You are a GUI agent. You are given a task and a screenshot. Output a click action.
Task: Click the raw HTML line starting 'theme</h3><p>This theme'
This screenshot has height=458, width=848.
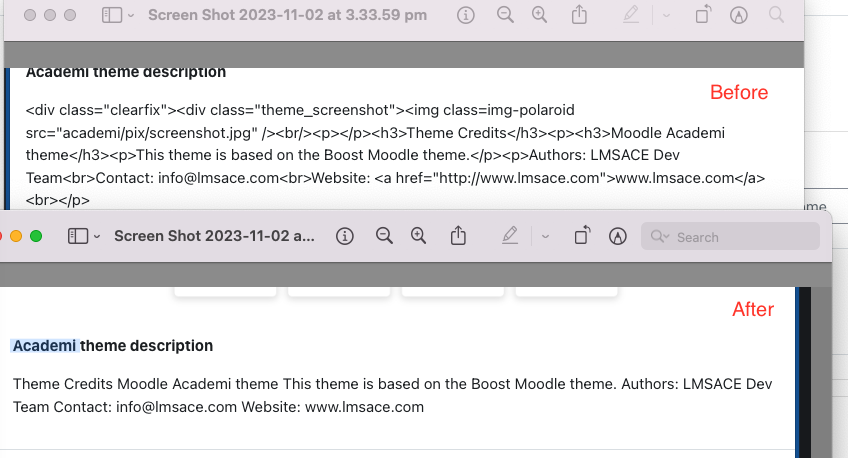click(353, 155)
